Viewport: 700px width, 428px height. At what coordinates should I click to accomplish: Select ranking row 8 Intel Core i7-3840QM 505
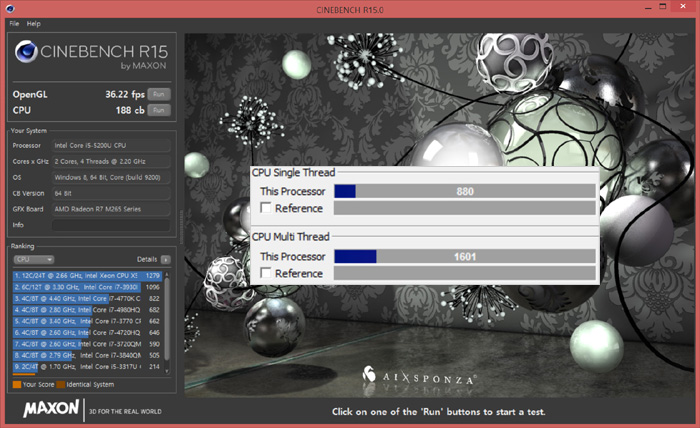click(87, 355)
